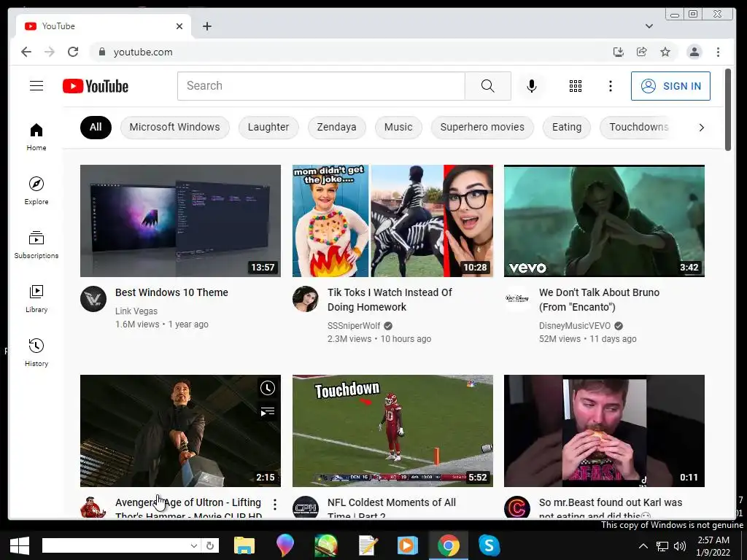Click Watch Later clock on Avengers thumbnail
Viewport: 747px width, 560px height.
point(268,388)
